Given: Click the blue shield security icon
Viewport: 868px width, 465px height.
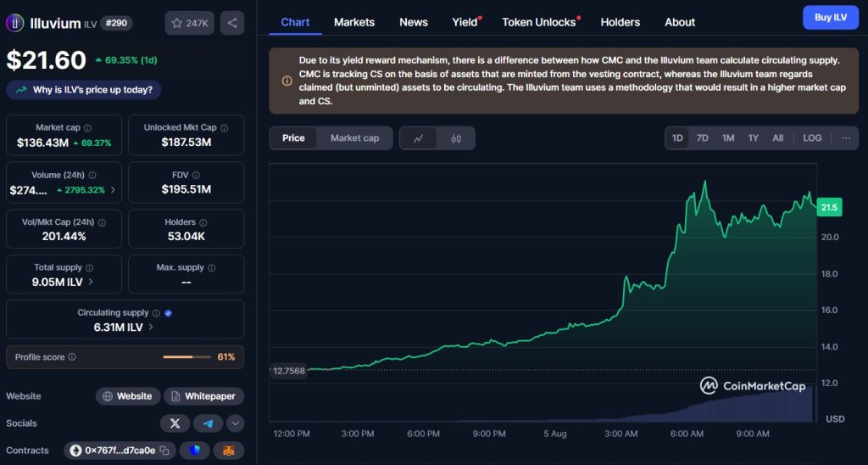Looking at the screenshot, I should pos(196,451).
